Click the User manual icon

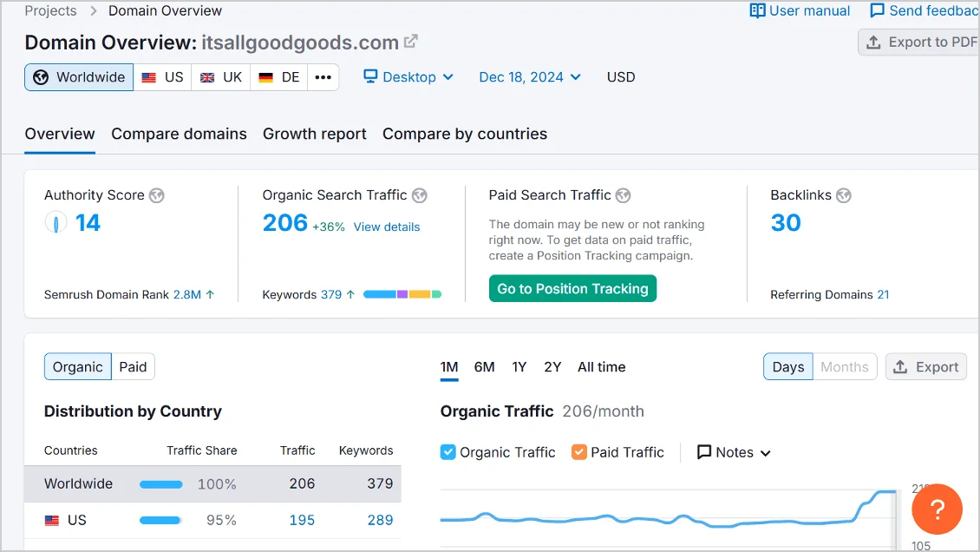tap(758, 10)
